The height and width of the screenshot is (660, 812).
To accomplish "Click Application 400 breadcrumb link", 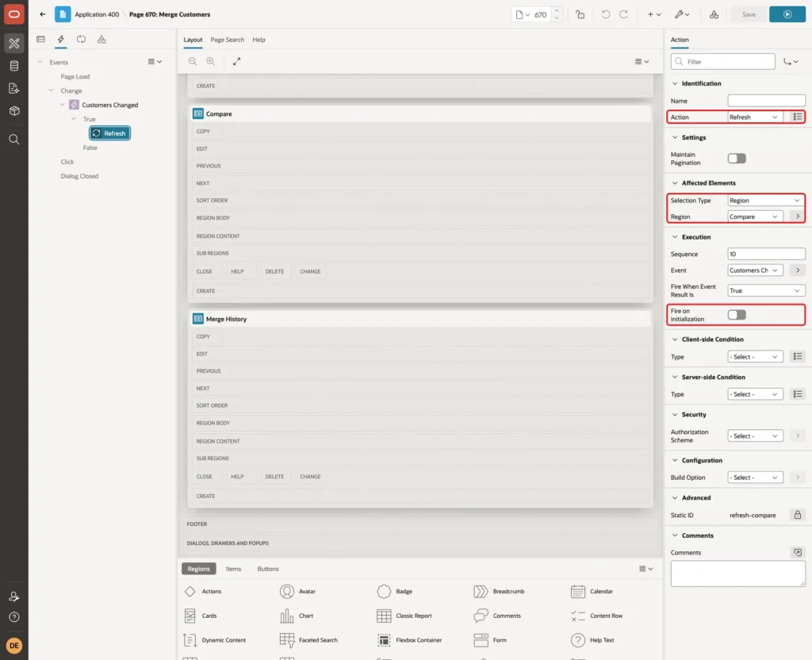I will point(97,14).
